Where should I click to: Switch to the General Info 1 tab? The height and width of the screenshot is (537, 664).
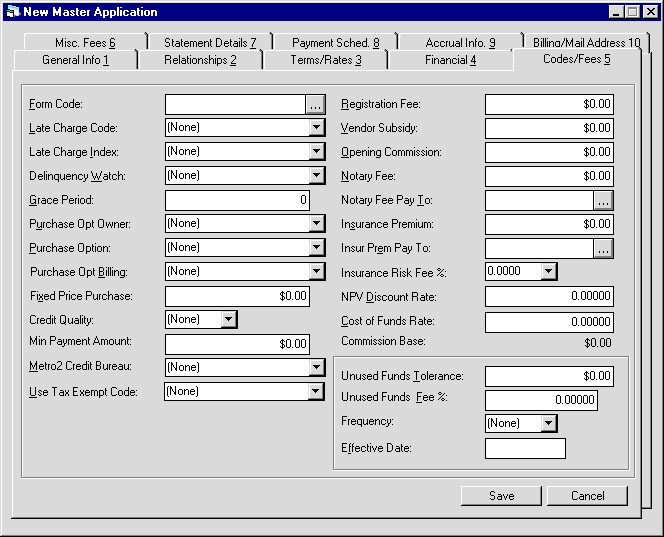(75, 60)
